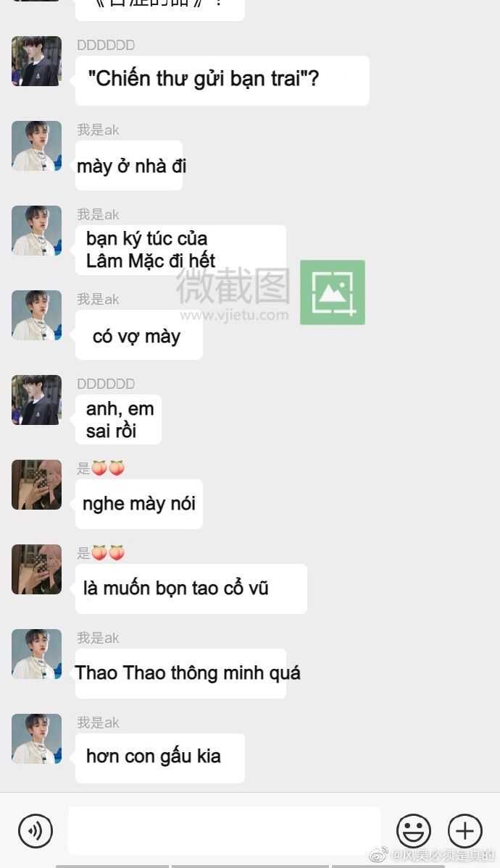This screenshot has width=500, height=868.
Task: Select the "hơn con gấu kia" message bubble
Action: (160, 758)
